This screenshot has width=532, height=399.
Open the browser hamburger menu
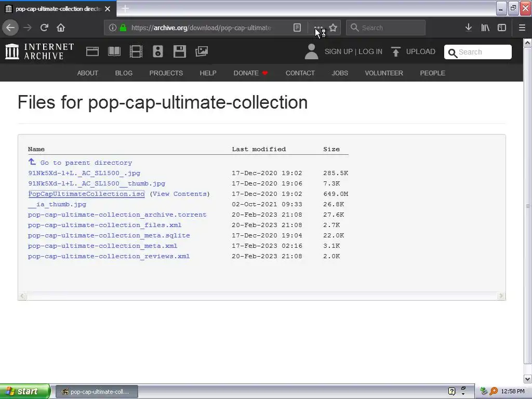click(x=522, y=28)
